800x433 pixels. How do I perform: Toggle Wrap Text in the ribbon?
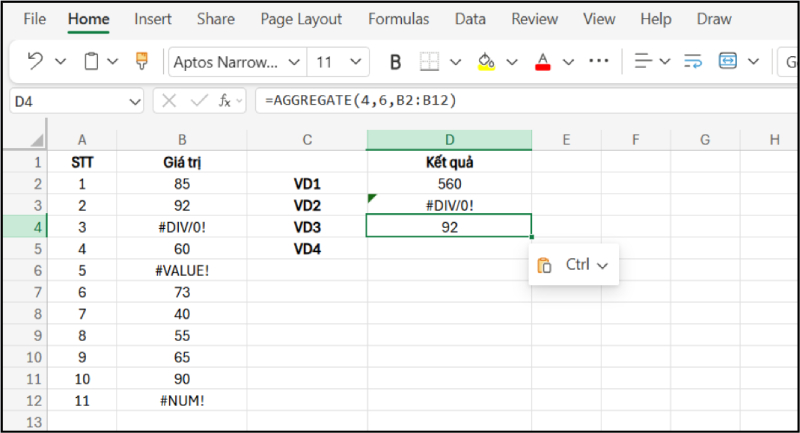tap(693, 62)
